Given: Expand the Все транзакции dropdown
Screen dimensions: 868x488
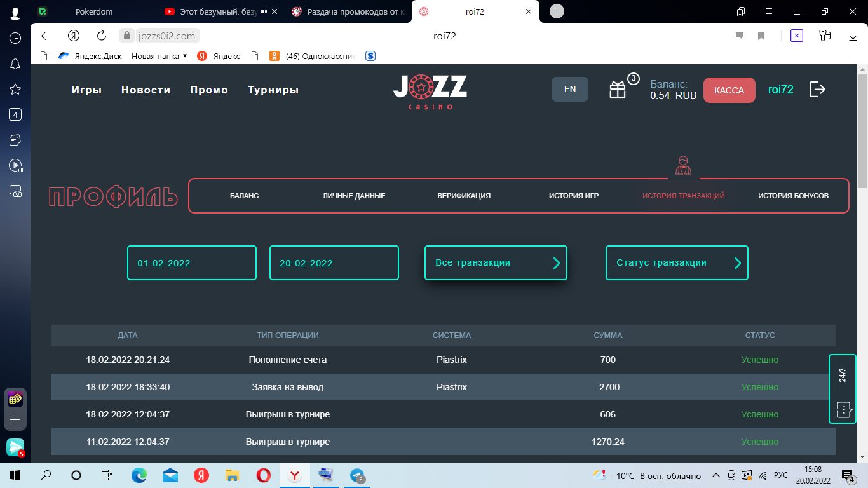Looking at the screenshot, I should pos(496,262).
